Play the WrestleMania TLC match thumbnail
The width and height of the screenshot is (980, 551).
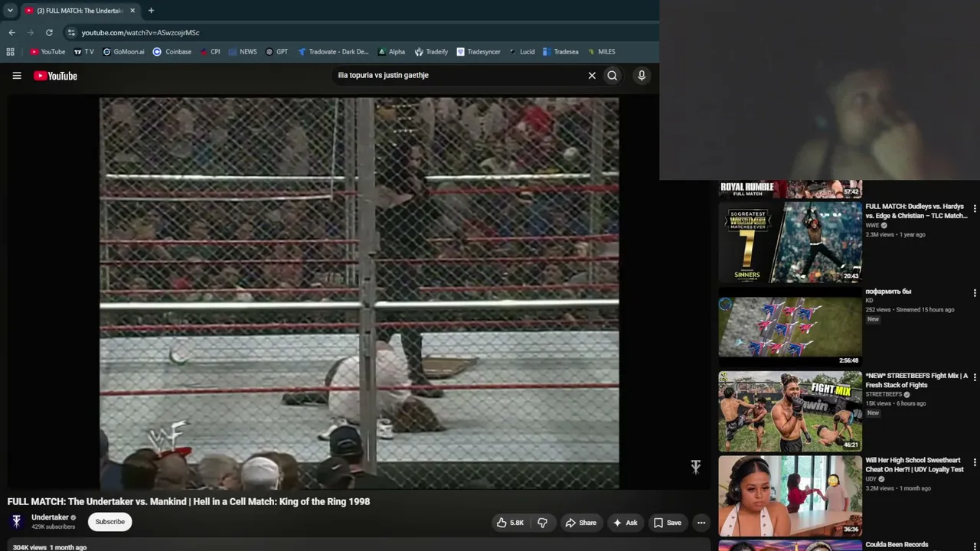point(790,242)
